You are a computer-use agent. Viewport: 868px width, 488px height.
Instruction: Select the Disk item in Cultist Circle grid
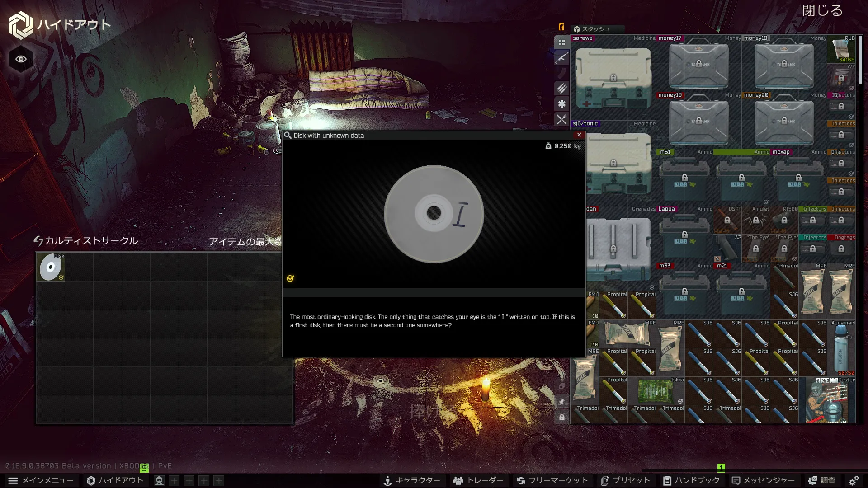[51, 267]
